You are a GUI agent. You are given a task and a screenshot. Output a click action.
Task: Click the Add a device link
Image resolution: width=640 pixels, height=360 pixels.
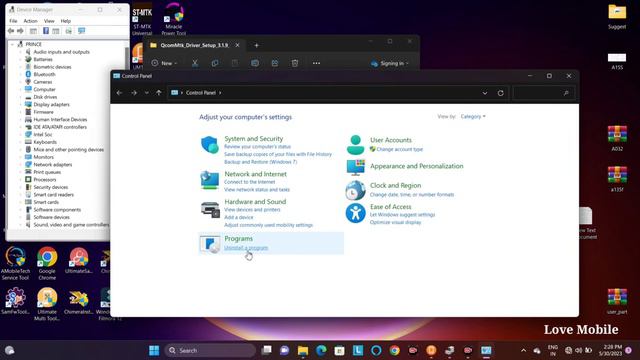239,217
